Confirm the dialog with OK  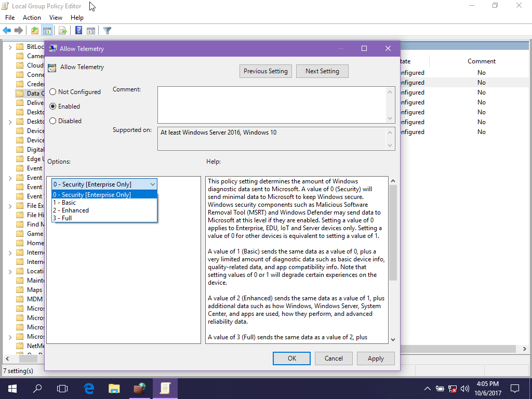tap(292, 358)
